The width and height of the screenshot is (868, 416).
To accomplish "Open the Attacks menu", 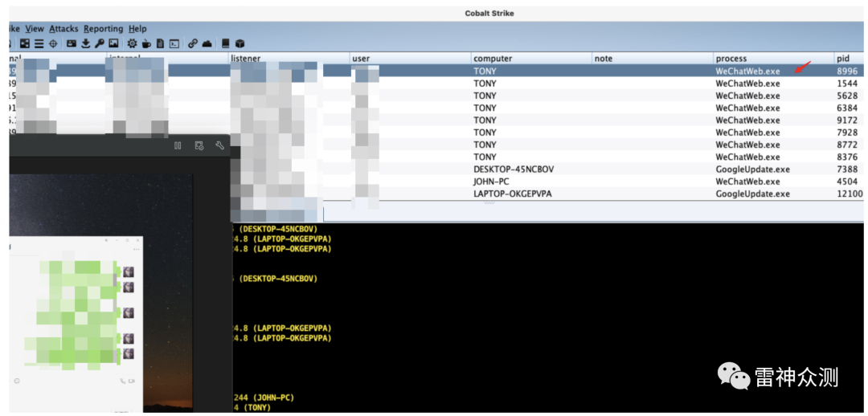I will pyautogui.click(x=63, y=29).
